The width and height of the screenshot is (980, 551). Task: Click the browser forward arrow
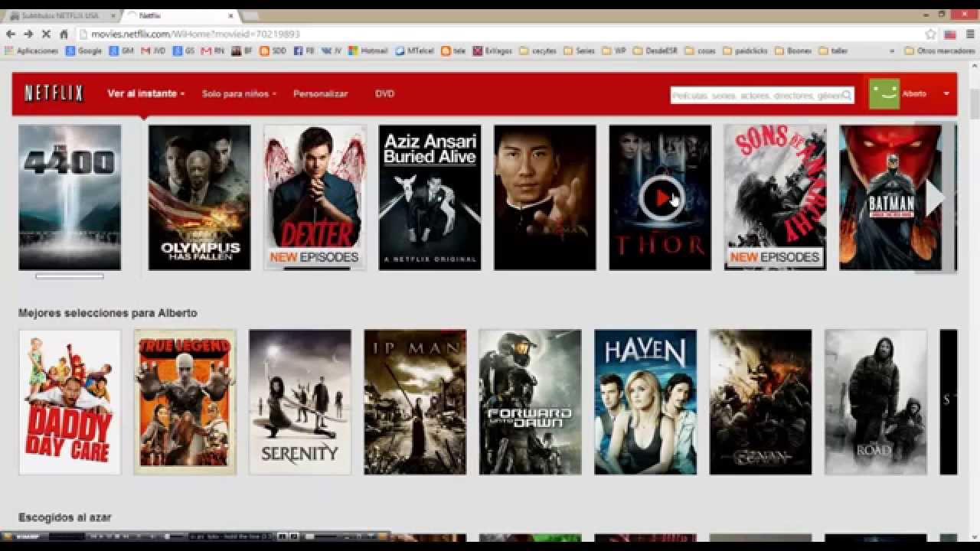point(28,34)
